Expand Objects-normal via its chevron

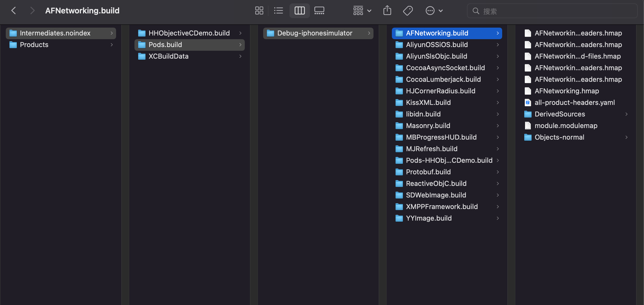626,137
